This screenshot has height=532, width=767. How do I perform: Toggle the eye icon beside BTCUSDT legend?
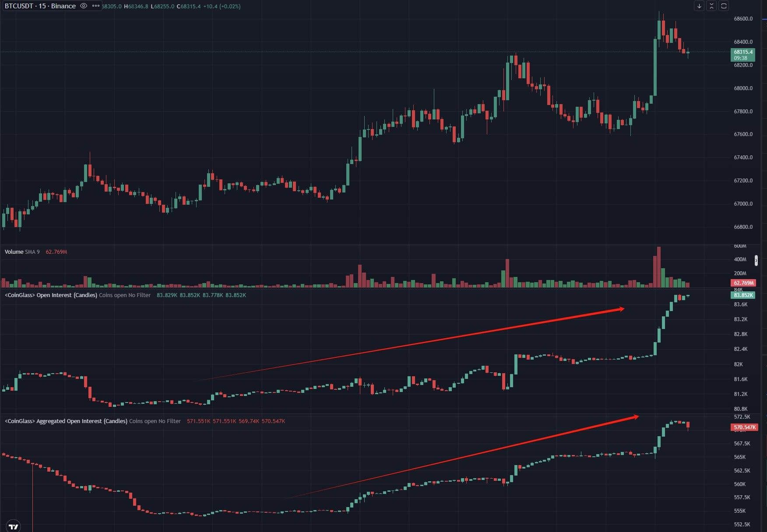click(84, 6)
